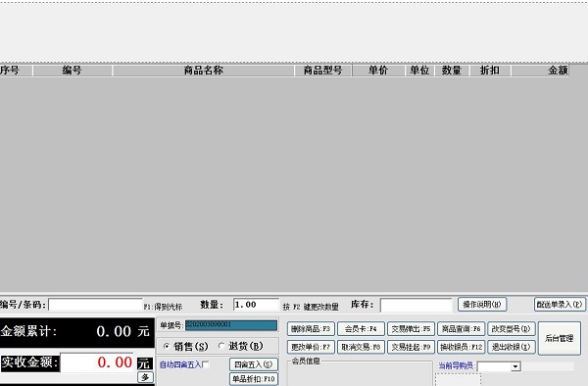
Task: Click the 折扣 column header
Action: [x=490, y=71]
